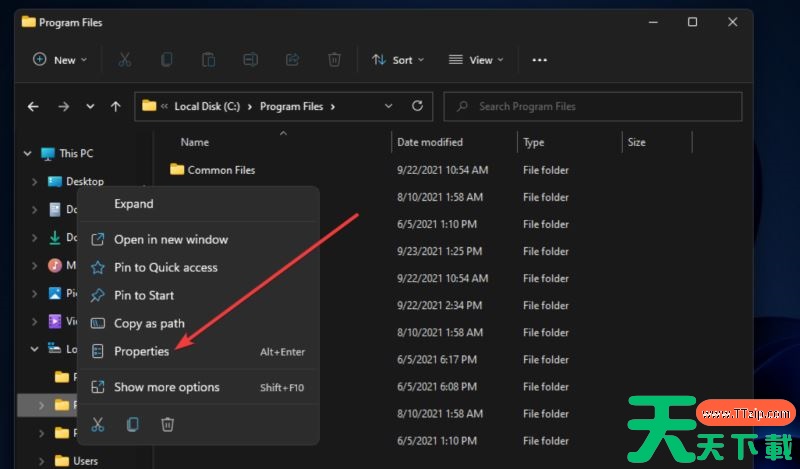The width and height of the screenshot is (800, 469).
Task: Click the Music icon in sidebar
Action: 55,265
